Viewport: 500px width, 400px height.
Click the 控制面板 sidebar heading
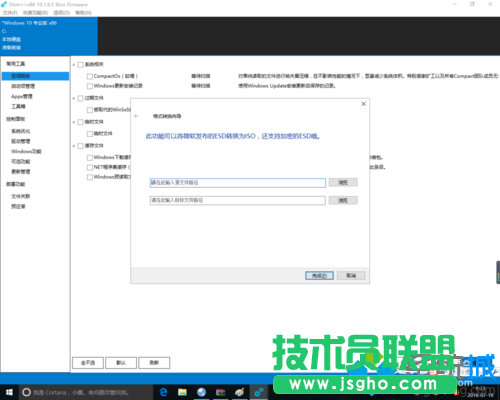[x=15, y=119]
